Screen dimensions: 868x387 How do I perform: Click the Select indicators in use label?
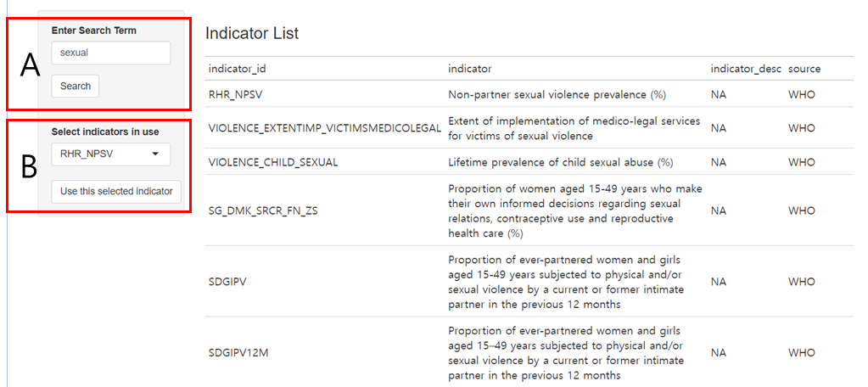pyautogui.click(x=105, y=132)
